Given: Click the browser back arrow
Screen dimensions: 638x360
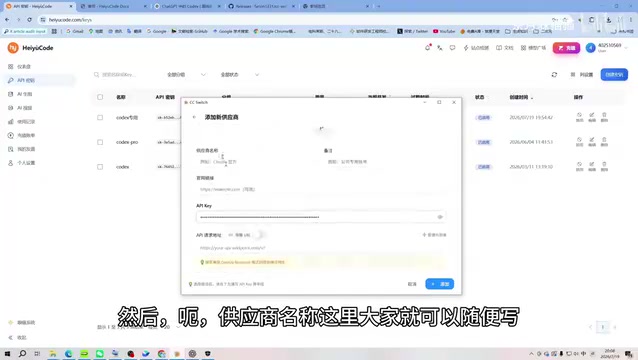Looking at the screenshot, I should (x=7, y=20).
